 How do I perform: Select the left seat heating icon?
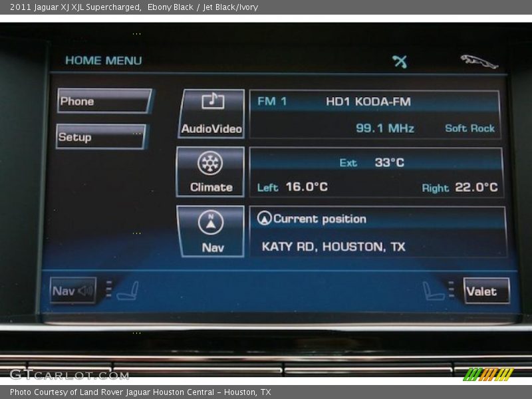pos(128,291)
